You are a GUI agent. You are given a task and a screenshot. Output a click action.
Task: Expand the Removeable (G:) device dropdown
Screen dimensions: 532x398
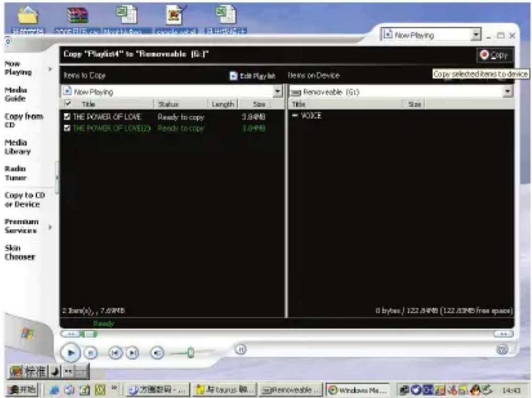coord(508,92)
